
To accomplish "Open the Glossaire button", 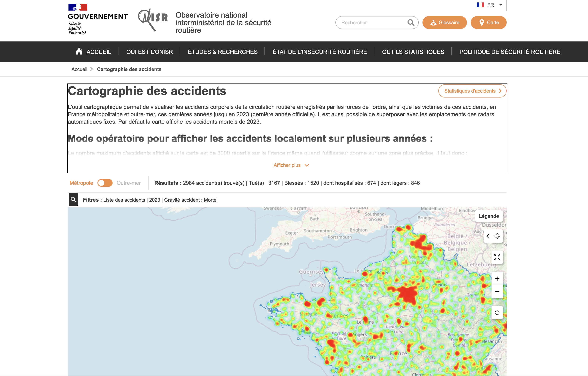I will coord(444,23).
